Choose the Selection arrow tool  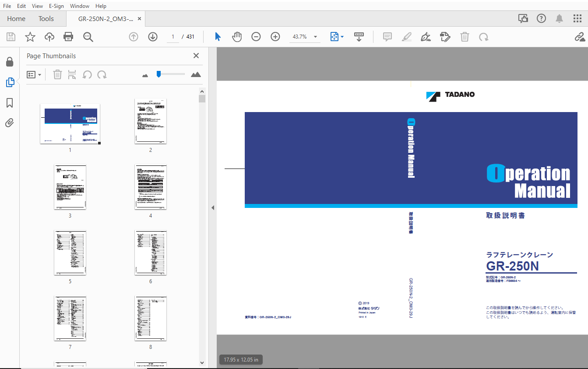point(218,37)
